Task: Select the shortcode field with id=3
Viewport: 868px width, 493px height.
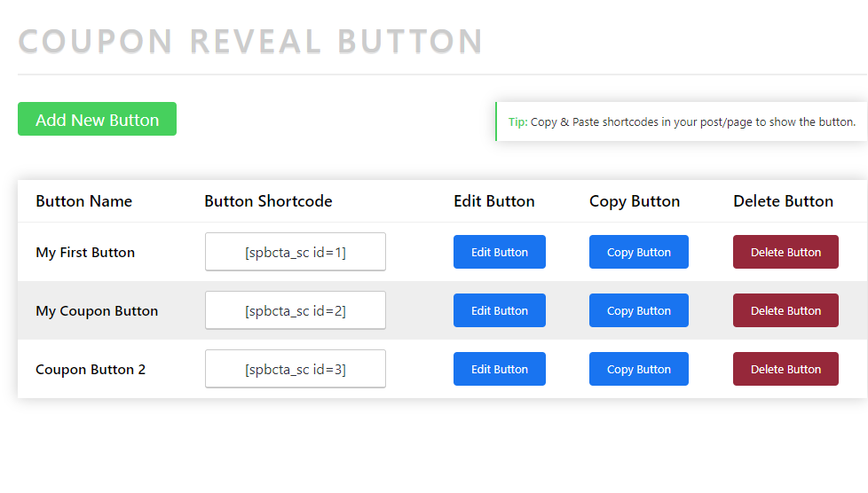Action: pos(295,369)
